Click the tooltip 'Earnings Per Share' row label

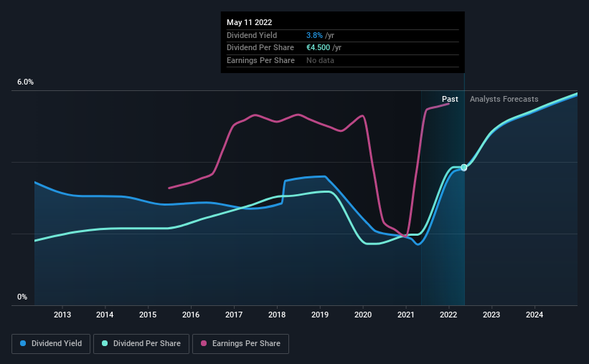260,60
